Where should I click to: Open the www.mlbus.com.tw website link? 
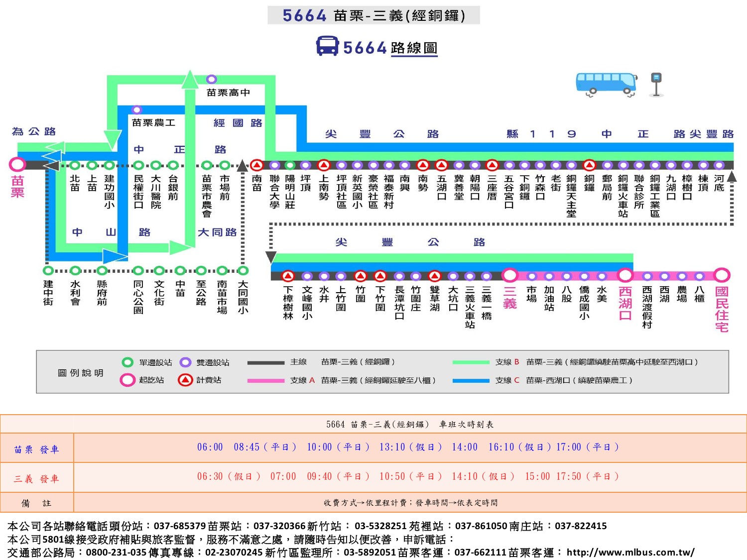[630, 552]
